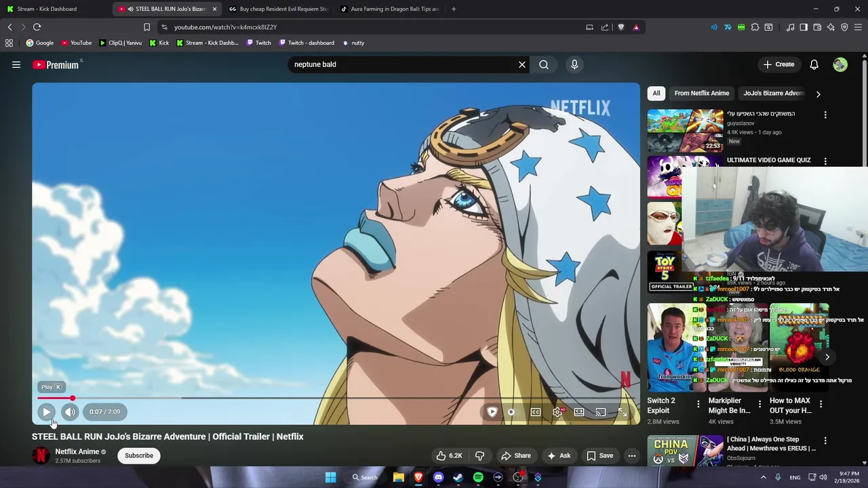Open the Netflix Anime channel name link

coord(77,451)
